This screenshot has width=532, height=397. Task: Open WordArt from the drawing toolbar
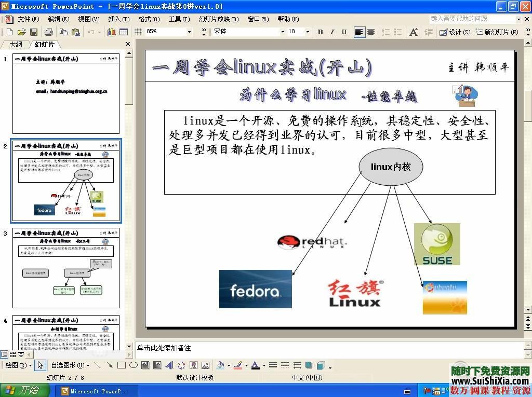[x=168, y=365]
